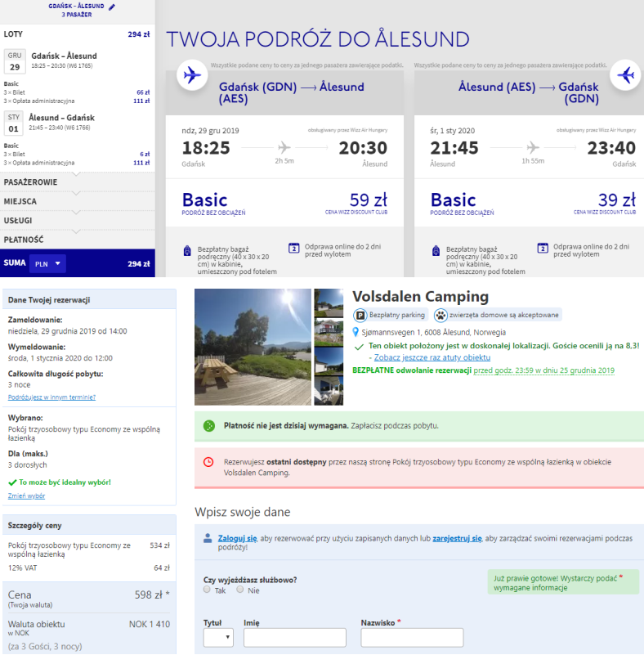
Task: Click the plane icon on the Ålesund → Gdańsk card
Action: coord(626,75)
